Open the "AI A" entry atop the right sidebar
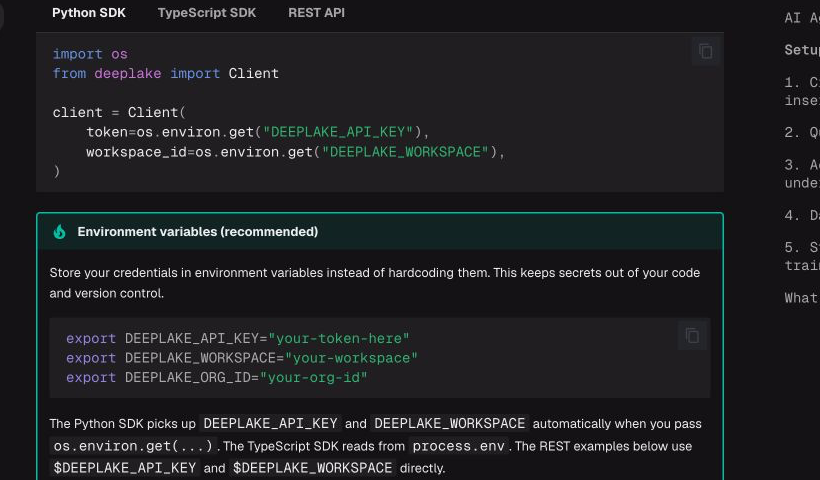The width and height of the screenshot is (820, 480). pyautogui.click(x=802, y=18)
